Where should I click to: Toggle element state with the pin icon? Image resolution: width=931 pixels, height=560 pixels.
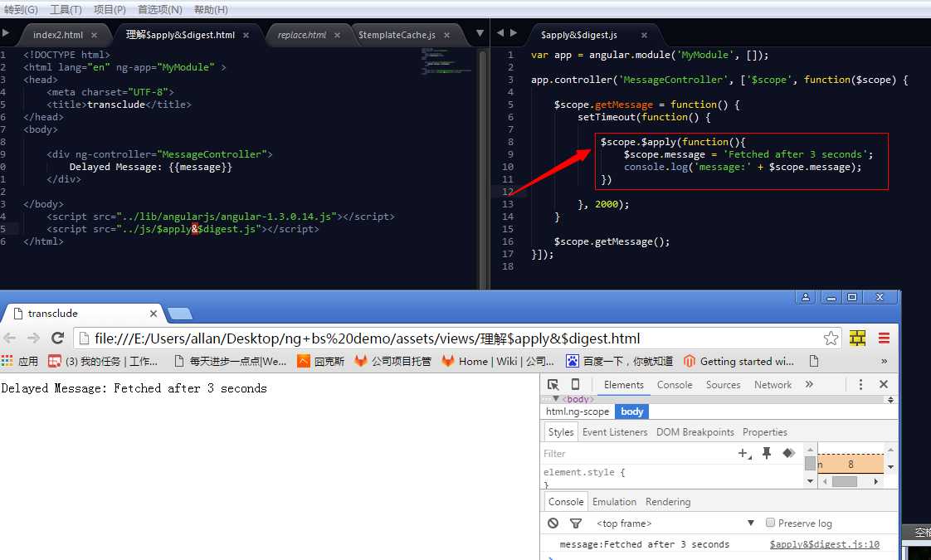pos(767,454)
